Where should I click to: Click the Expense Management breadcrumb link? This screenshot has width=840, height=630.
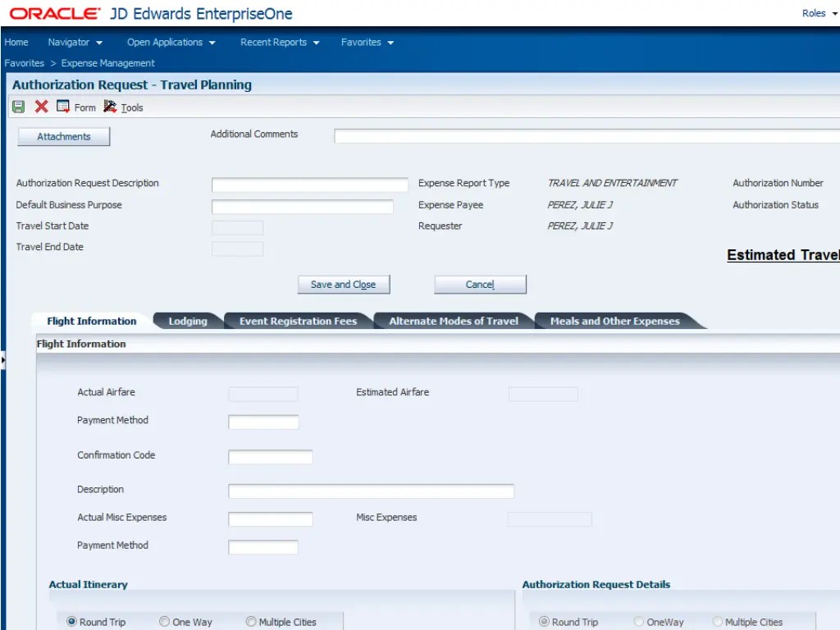point(107,63)
